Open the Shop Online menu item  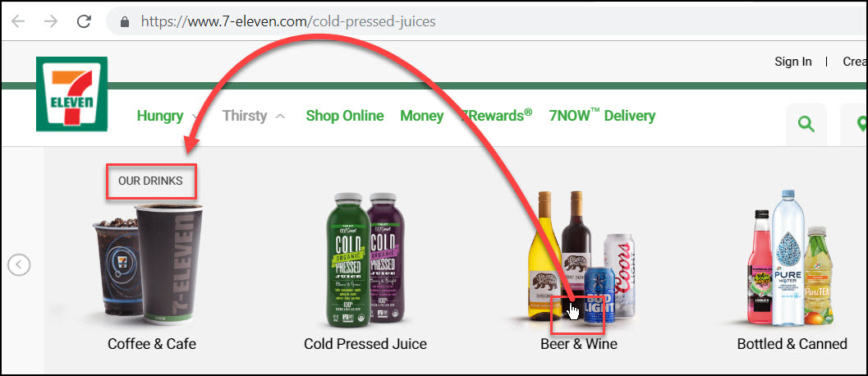pyautogui.click(x=345, y=116)
